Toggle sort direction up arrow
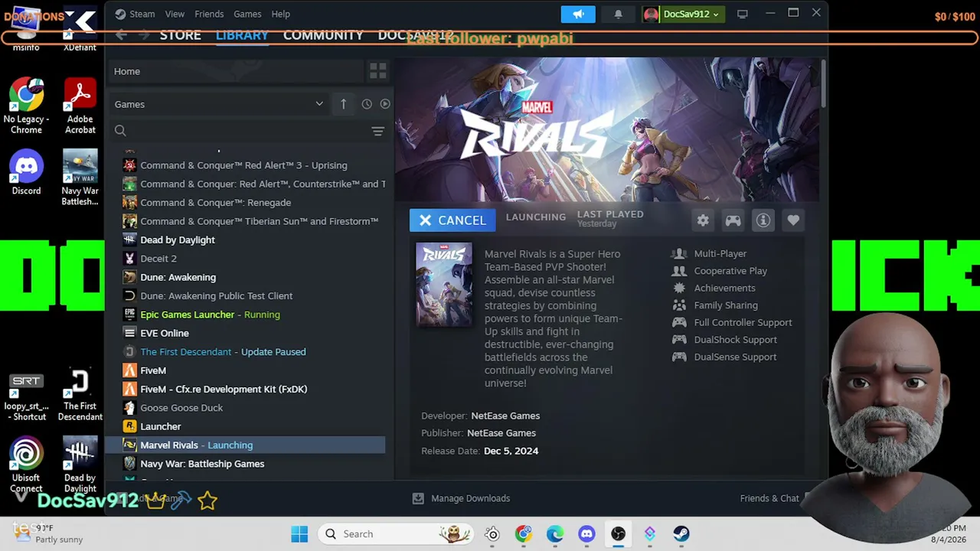This screenshot has width=980, height=551. pyautogui.click(x=344, y=104)
